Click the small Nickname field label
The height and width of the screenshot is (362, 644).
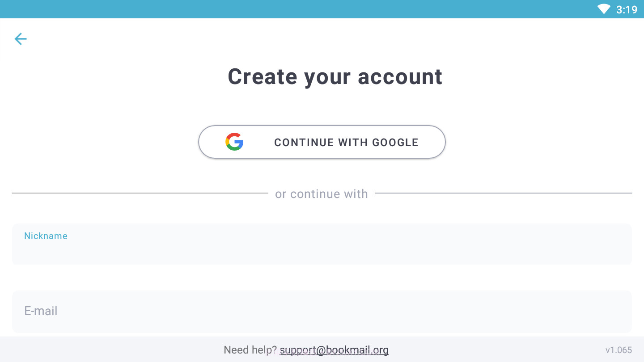(x=46, y=236)
